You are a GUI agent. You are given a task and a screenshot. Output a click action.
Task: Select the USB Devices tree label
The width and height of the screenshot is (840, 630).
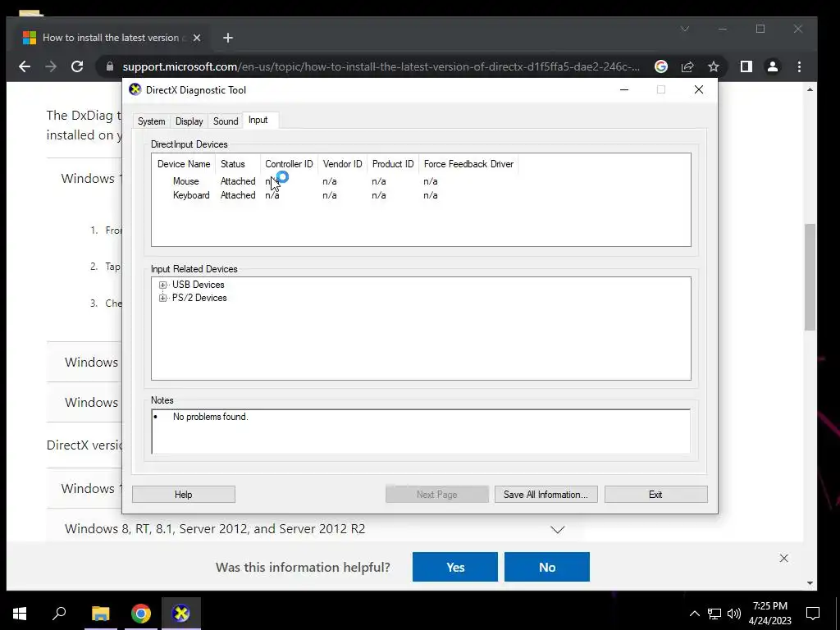tap(199, 285)
